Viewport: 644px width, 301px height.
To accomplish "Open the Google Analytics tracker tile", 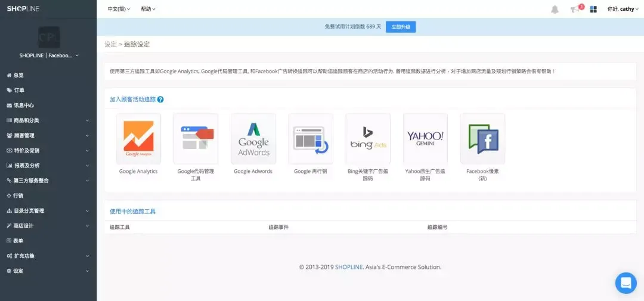I will point(138,139).
